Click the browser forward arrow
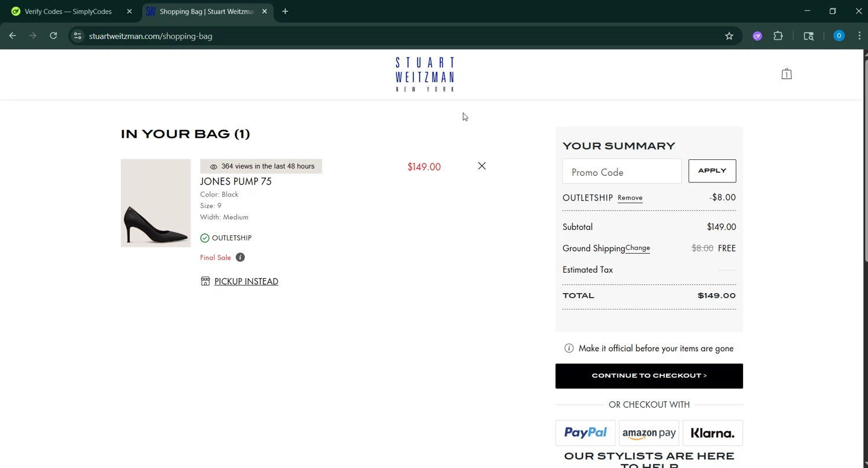Screen dimensions: 868x468 (x=33, y=36)
